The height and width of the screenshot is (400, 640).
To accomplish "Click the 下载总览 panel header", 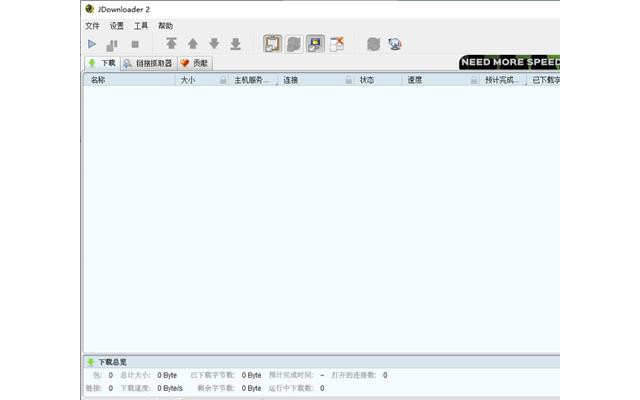I will coord(321,362).
